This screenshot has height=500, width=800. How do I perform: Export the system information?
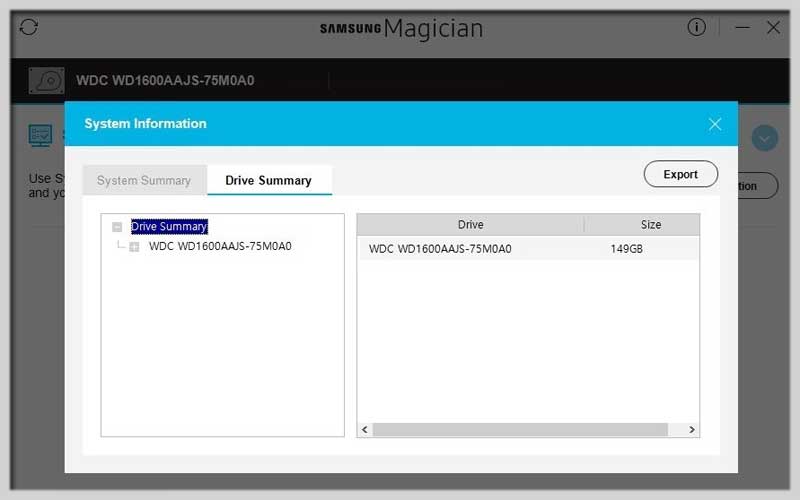coord(681,174)
